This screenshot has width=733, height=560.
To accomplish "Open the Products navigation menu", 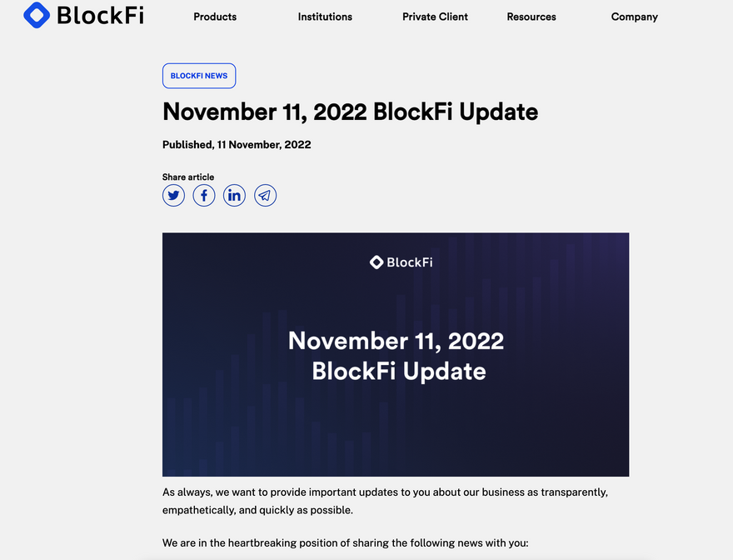I will (215, 17).
